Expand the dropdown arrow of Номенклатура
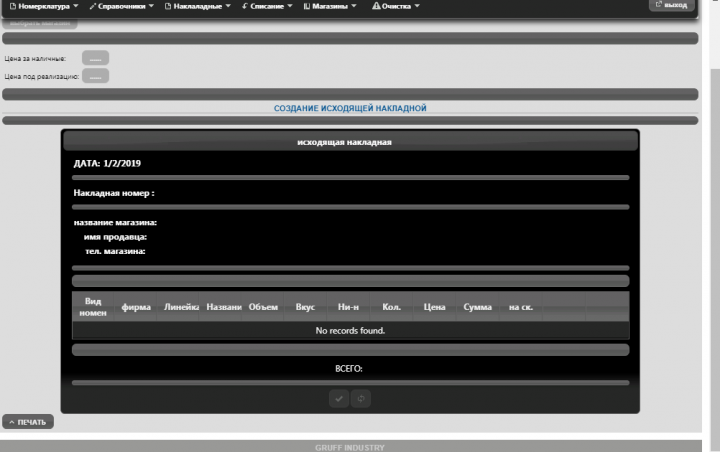 pos(76,6)
